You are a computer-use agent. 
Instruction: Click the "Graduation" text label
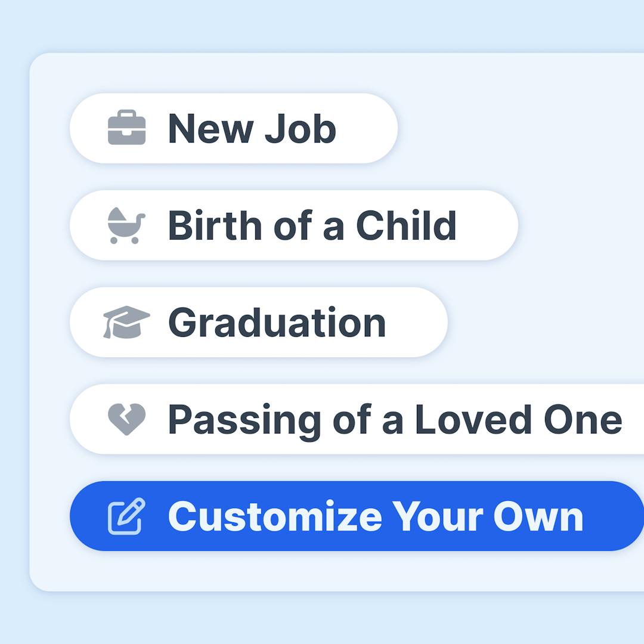click(277, 323)
